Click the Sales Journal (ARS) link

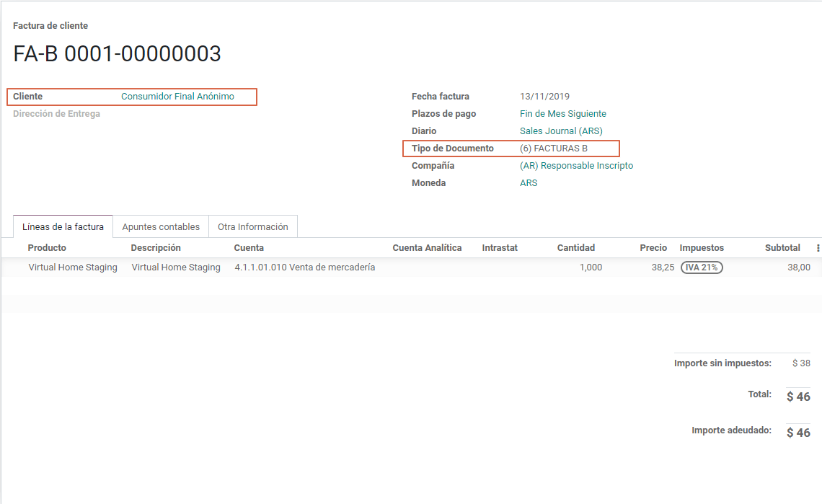(x=561, y=131)
